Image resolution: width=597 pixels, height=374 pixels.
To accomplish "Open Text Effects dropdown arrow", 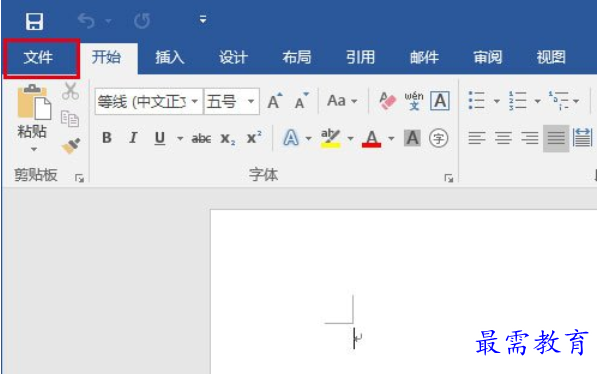I will coord(308,138).
